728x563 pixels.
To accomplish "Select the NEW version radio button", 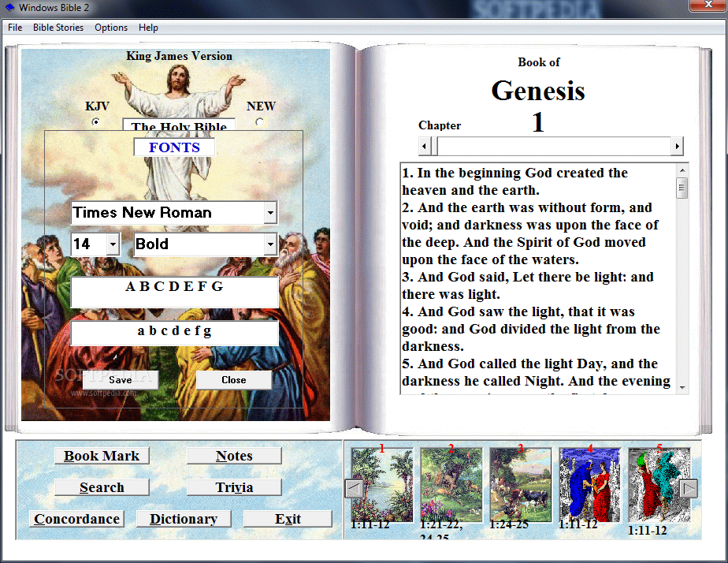I will click(259, 122).
